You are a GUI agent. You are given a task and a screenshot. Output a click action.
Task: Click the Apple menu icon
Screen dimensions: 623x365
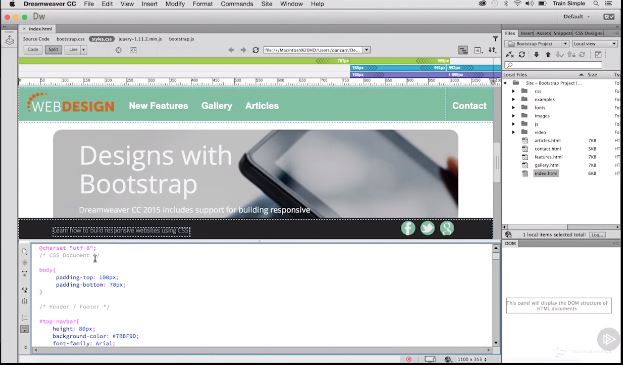click(12, 4)
